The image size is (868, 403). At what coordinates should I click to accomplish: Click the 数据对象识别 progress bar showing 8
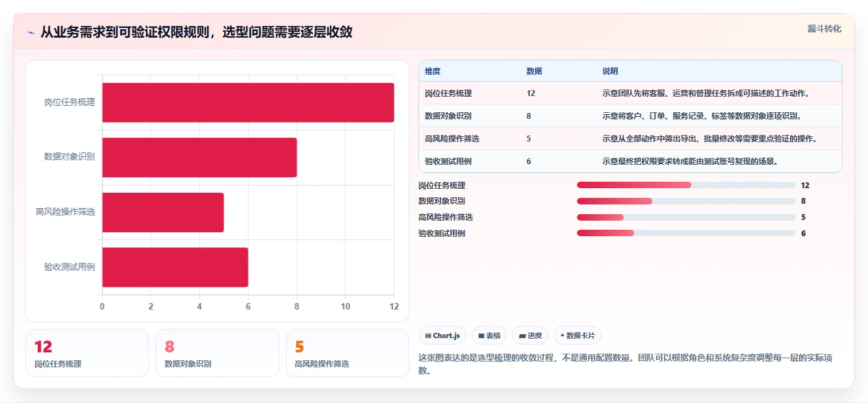[686, 201]
